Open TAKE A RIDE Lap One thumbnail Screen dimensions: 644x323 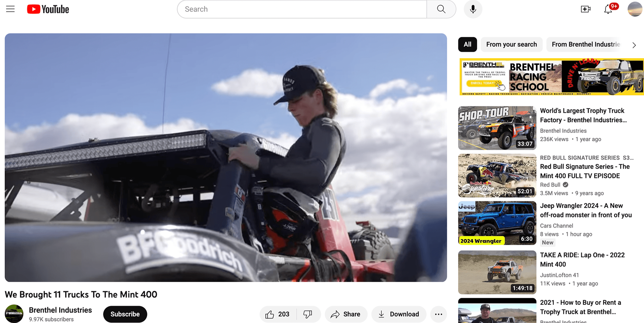pos(497,272)
